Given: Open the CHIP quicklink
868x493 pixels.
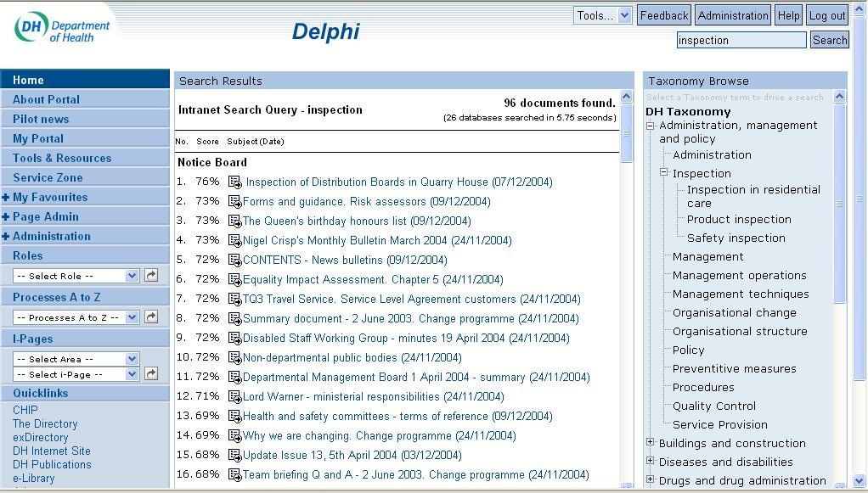Looking at the screenshot, I should (25, 410).
